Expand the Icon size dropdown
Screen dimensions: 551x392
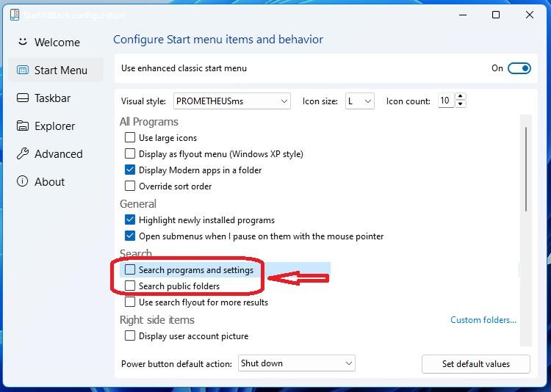coord(360,101)
